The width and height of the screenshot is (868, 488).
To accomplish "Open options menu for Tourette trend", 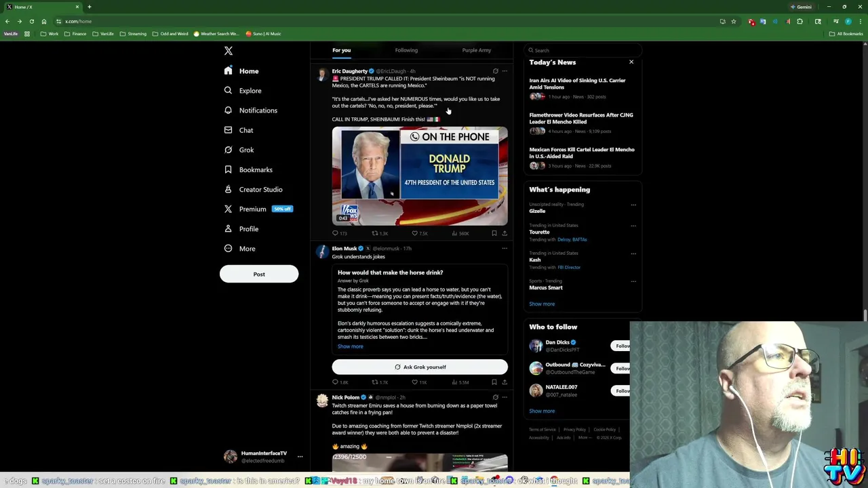I will (x=633, y=226).
